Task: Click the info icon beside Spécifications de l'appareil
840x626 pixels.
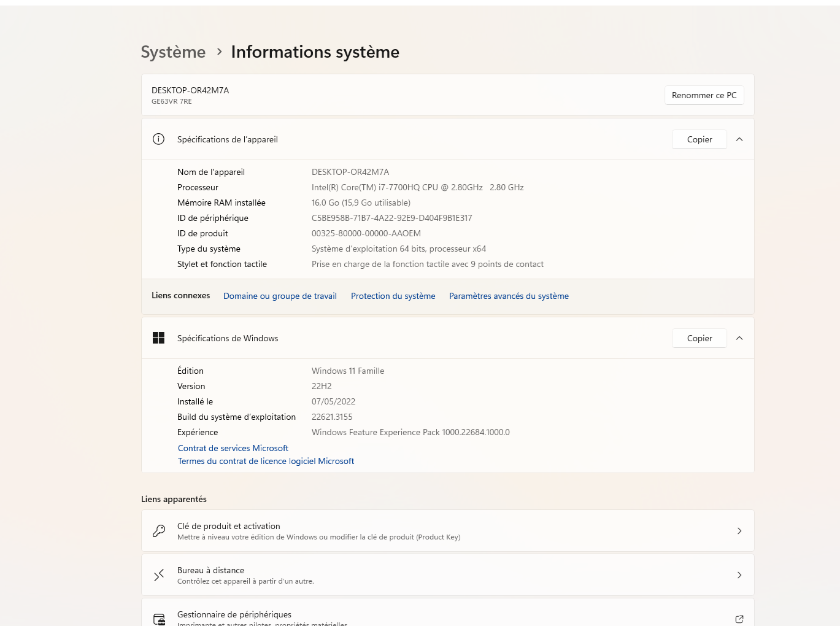Action: point(158,139)
